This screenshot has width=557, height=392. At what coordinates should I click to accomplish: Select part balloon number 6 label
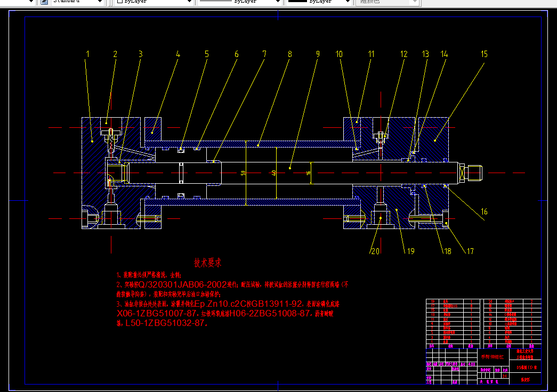237,54
